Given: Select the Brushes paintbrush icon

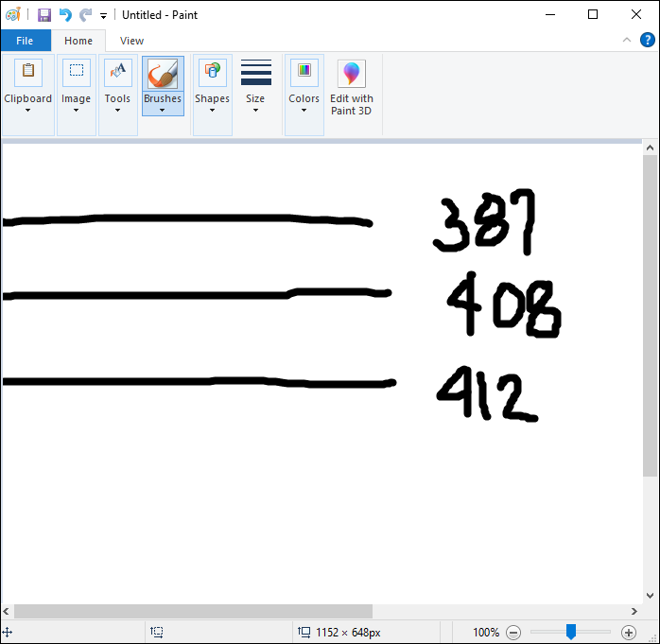Looking at the screenshot, I should pyautogui.click(x=163, y=73).
